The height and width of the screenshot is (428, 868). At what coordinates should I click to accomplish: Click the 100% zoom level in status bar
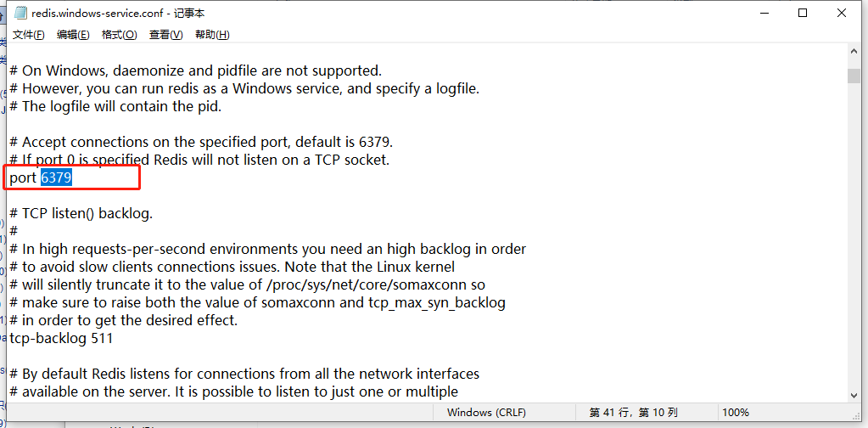click(x=735, y=413)
